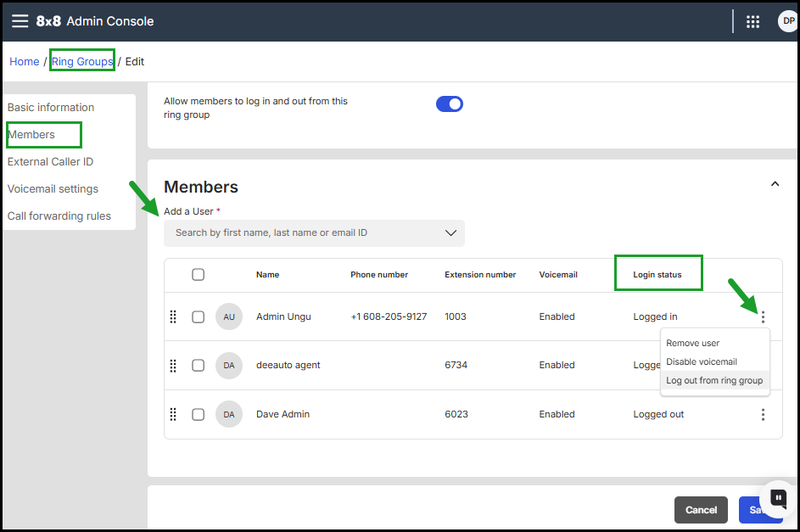Open the app launcher grid icon

pos(752,22)
